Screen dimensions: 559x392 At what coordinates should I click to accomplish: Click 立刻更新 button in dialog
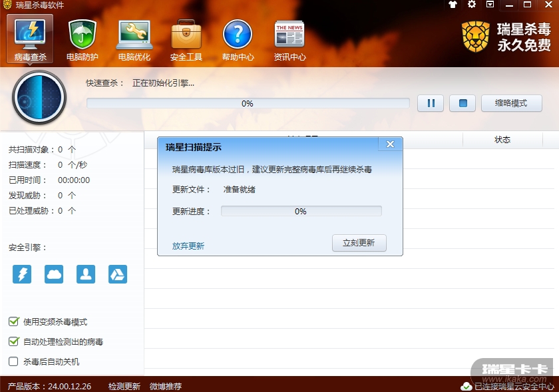[359, 243]
